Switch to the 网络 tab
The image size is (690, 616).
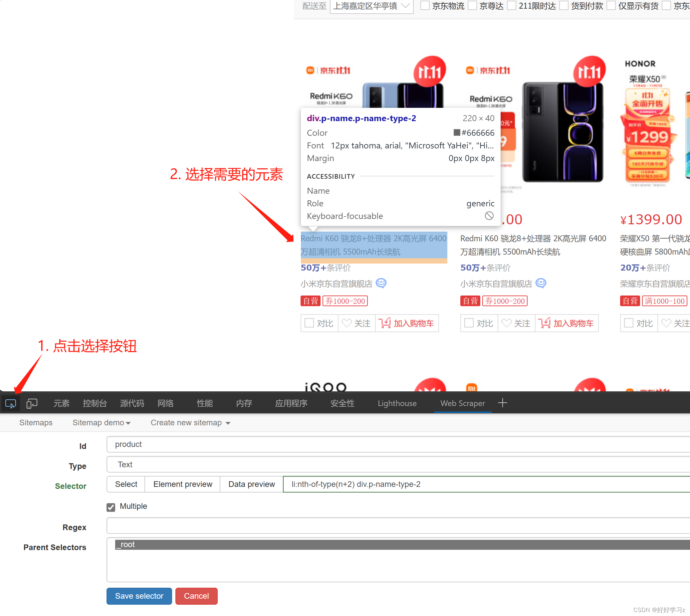coord(165,403)
